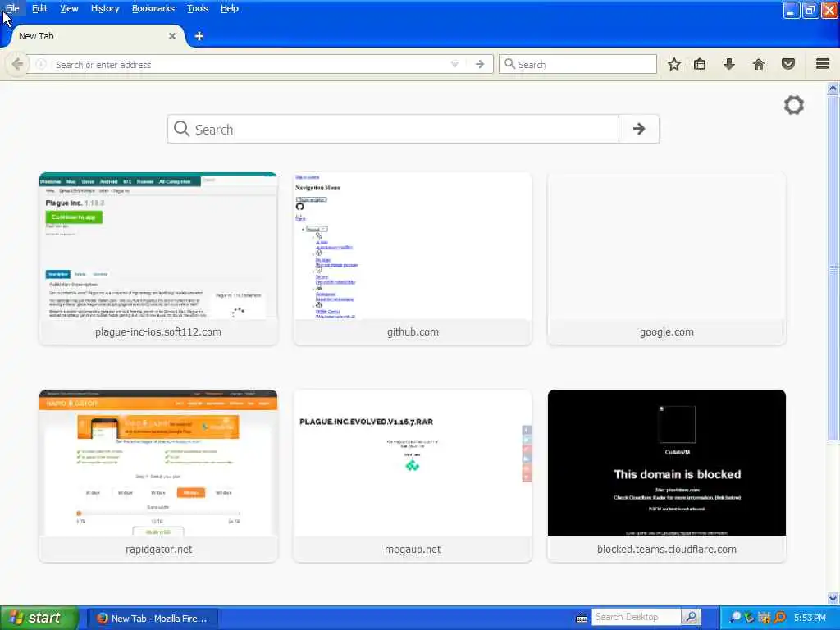Click the megaup.net label

pos(413,550)
